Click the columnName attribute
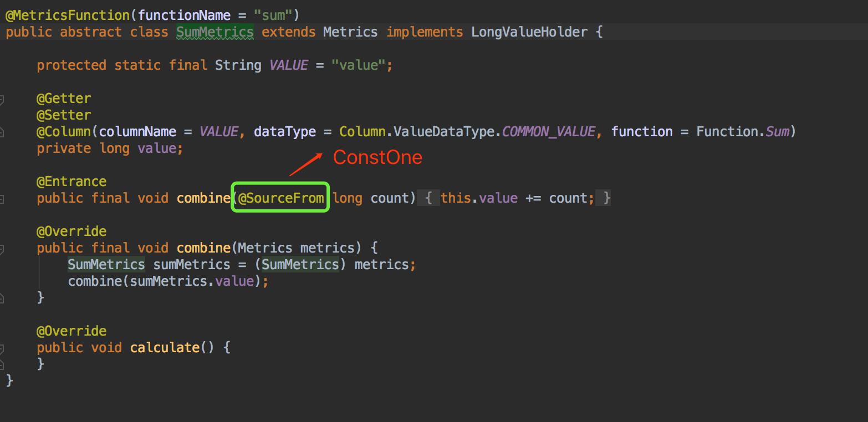 (x=138, y=131)
